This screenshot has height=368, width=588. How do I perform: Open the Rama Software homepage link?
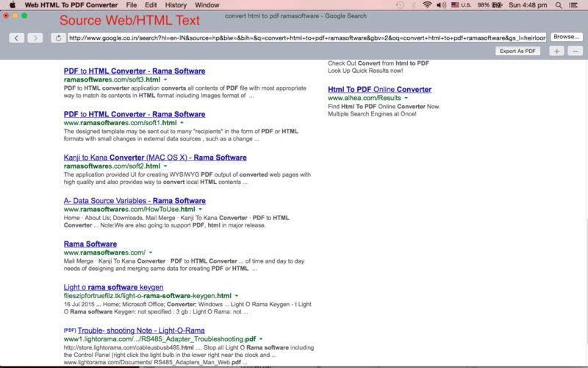point(90,244)
